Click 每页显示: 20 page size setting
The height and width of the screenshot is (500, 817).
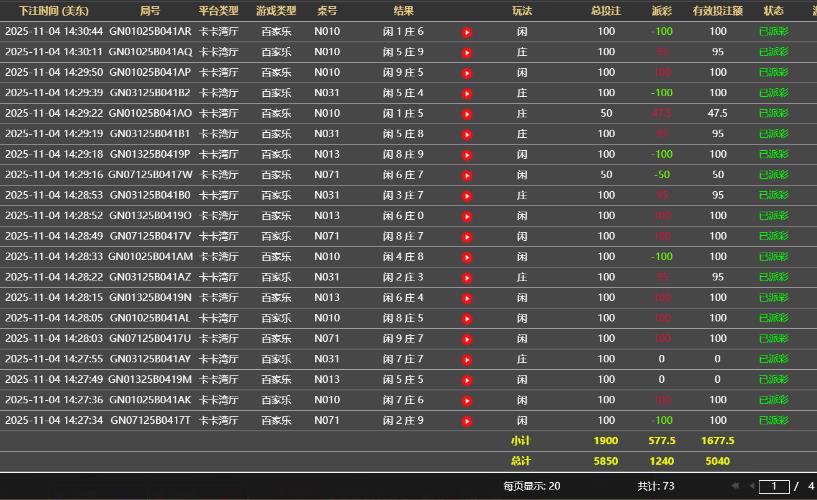click(531, 486)
